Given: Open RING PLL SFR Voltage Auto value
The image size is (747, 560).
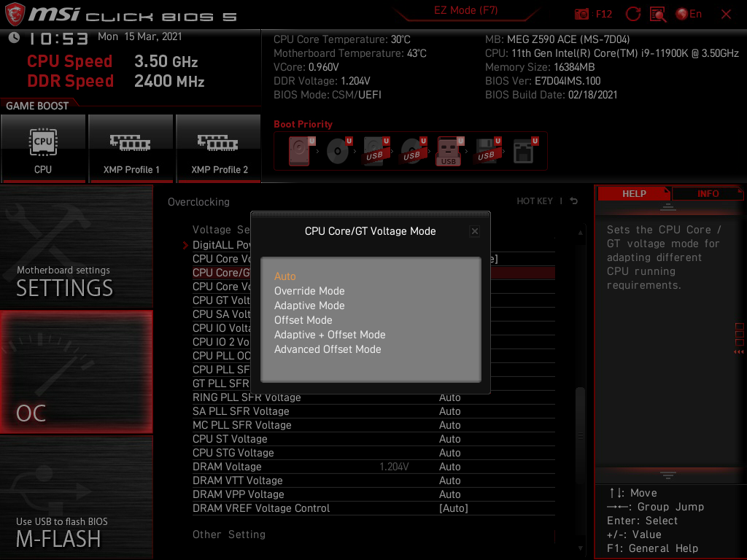Looking at the screenshot, I should (449, 397).
